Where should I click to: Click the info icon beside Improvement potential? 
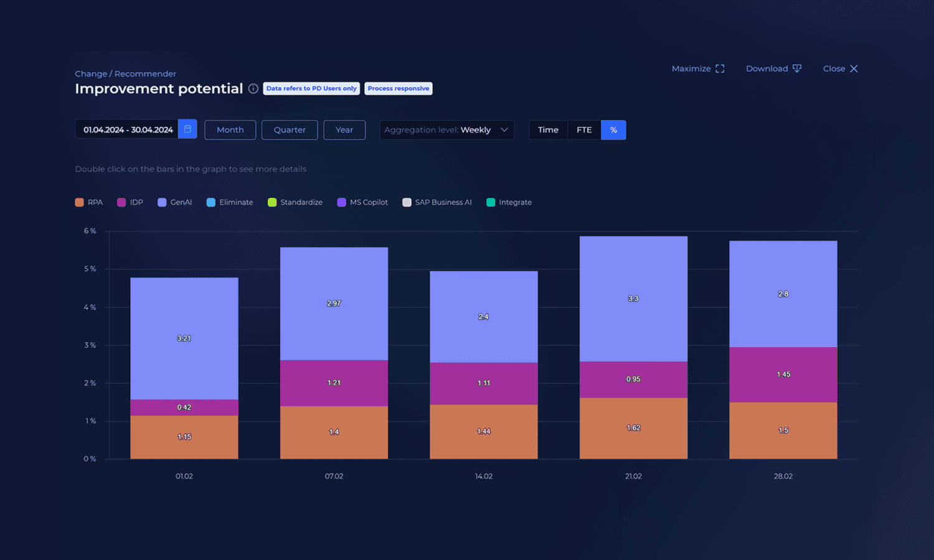click(x=253, y=89)
